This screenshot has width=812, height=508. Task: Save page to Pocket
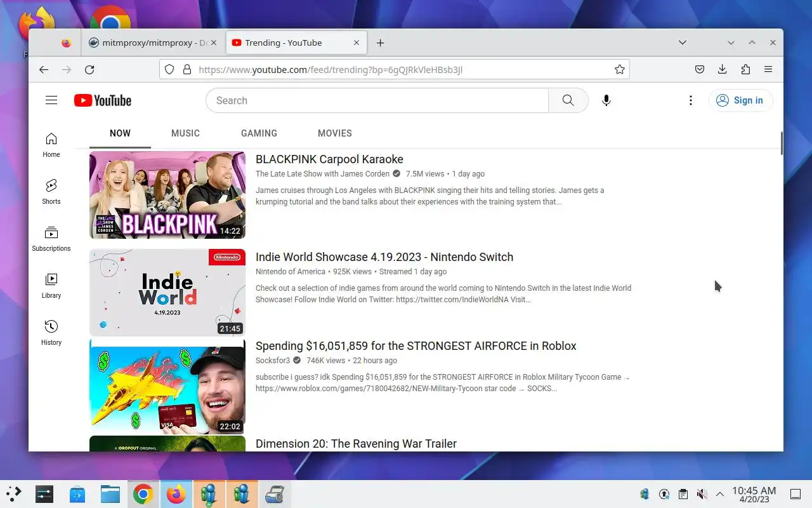pyautogui.click(x=700, y=70)
